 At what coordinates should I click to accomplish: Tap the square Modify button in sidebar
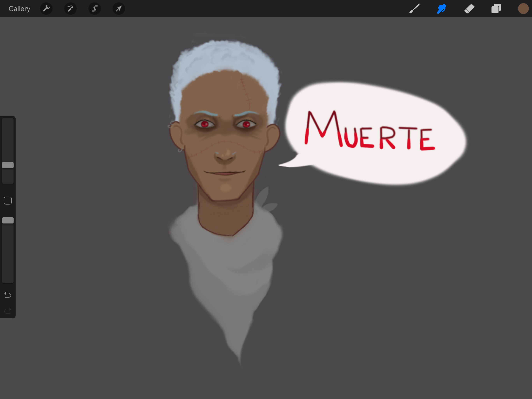click(x=8, y=200)
